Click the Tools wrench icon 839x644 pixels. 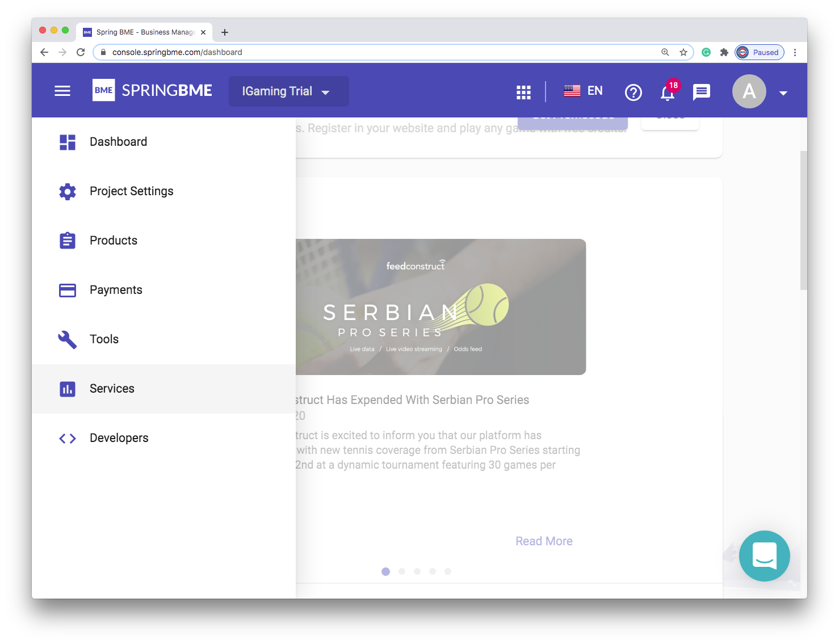[68, 339]
